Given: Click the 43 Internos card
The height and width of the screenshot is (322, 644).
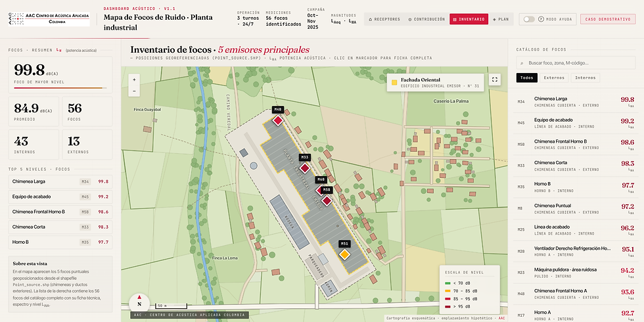Looking at the screenshot, I should pyautogui.click(x=34, y=145).
